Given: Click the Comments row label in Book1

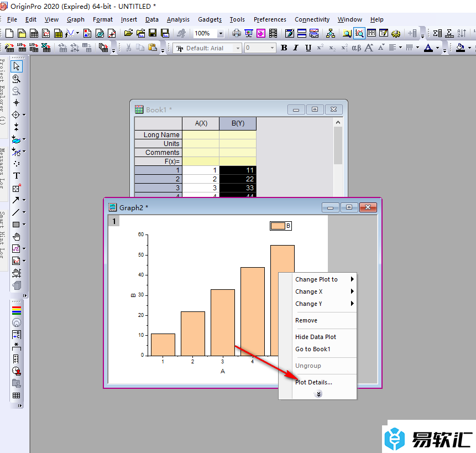Looking at the screenshot, I should (x=159, y=153).
